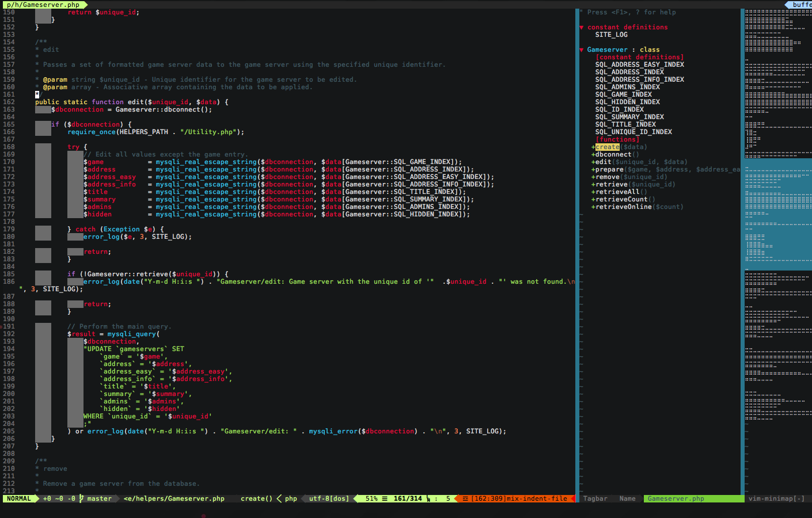Image resolution: width=812 pixels, height=518 pixels.
Task: Click the // Perform the main query. comment
Action: 120,326
